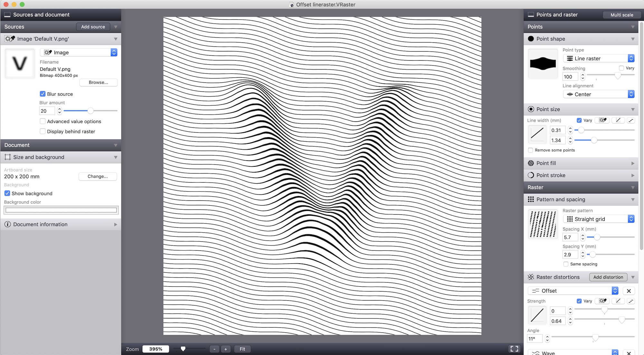Screen dimensions: 644x355
Task: Click the gear-eyedropper icon beside line width Vary
Action: 602,120
